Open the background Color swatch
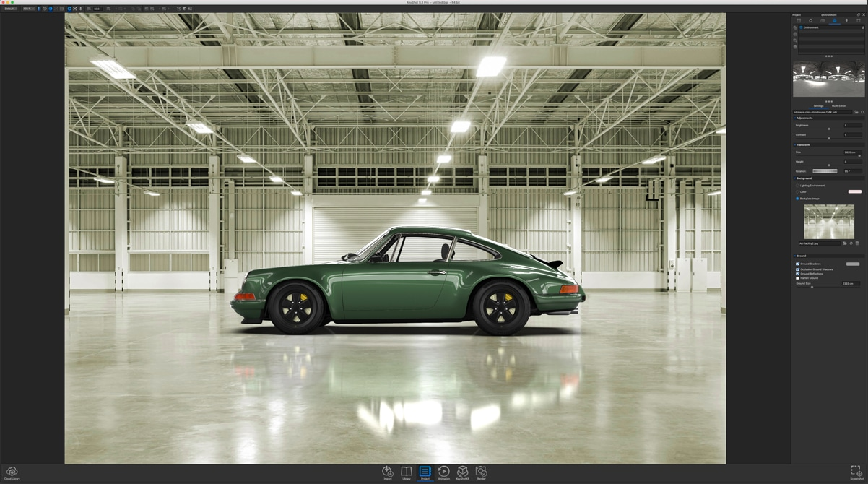The height and width of the screenshot is (484, 868). click(x=854, y=192)
